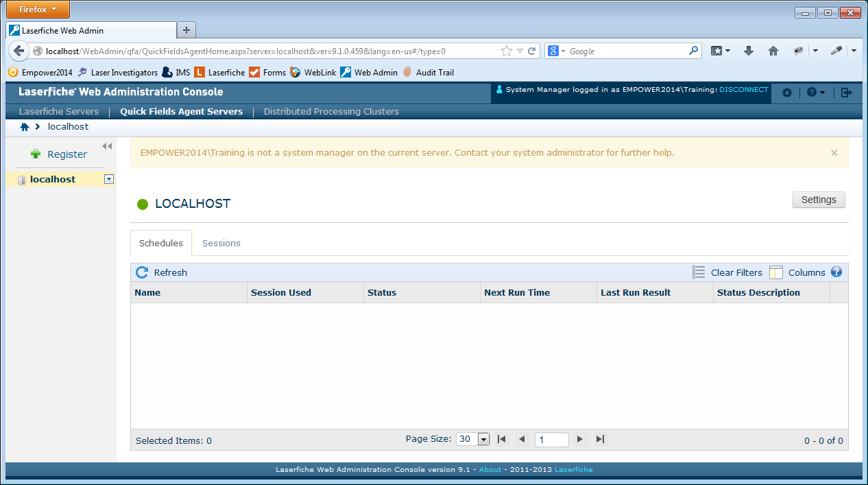The image size is (868, 485).
Task: Click the Columns chooser icon
Action: 776,272
